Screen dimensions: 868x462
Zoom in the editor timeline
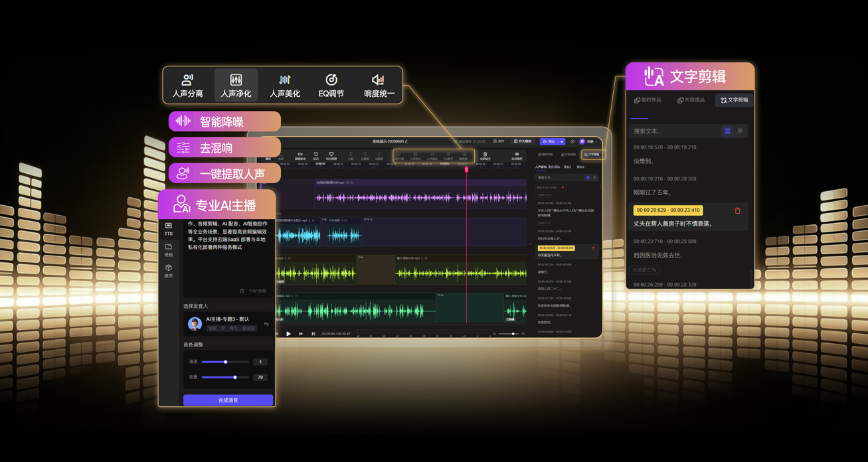click(523, 334)
